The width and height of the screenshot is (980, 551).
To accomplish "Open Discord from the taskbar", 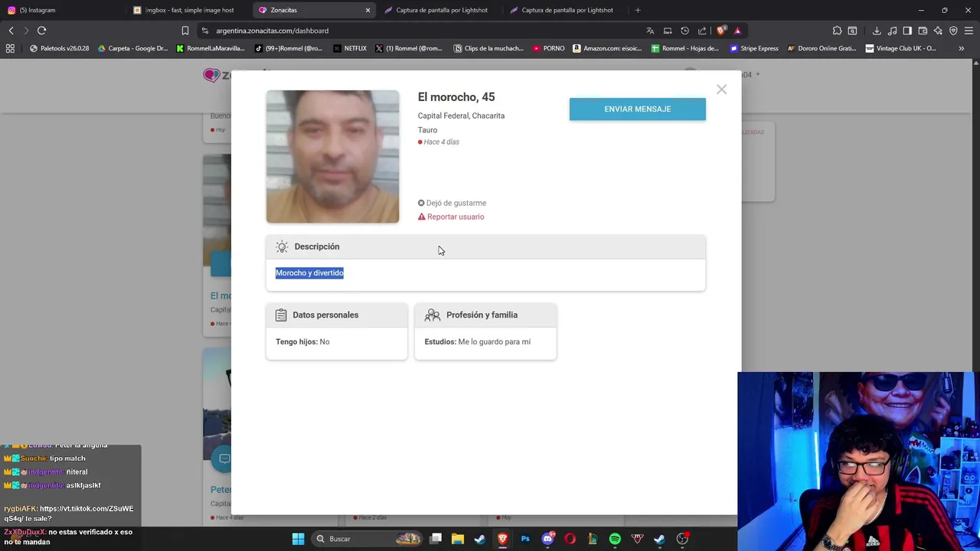I will click(x=547, y=539).
